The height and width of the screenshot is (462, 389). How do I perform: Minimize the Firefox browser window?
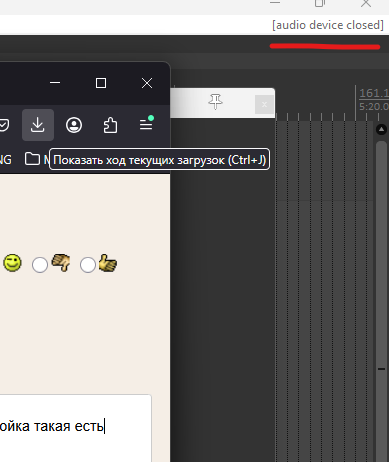pyautogui.click(x=55, y=83)
